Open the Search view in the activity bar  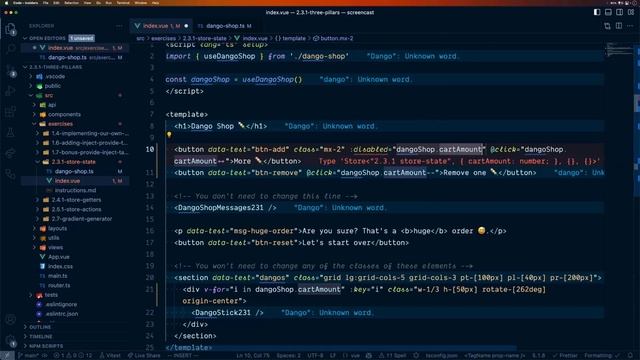[x=10, y=49]
